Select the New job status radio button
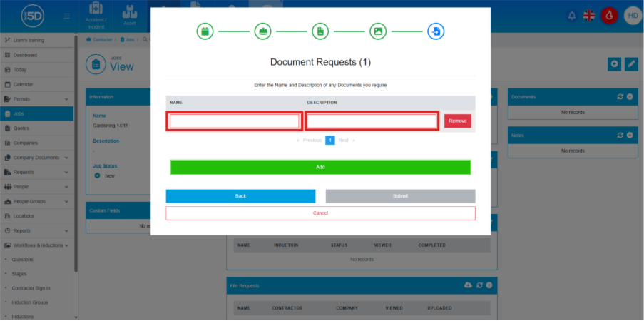 97,175
